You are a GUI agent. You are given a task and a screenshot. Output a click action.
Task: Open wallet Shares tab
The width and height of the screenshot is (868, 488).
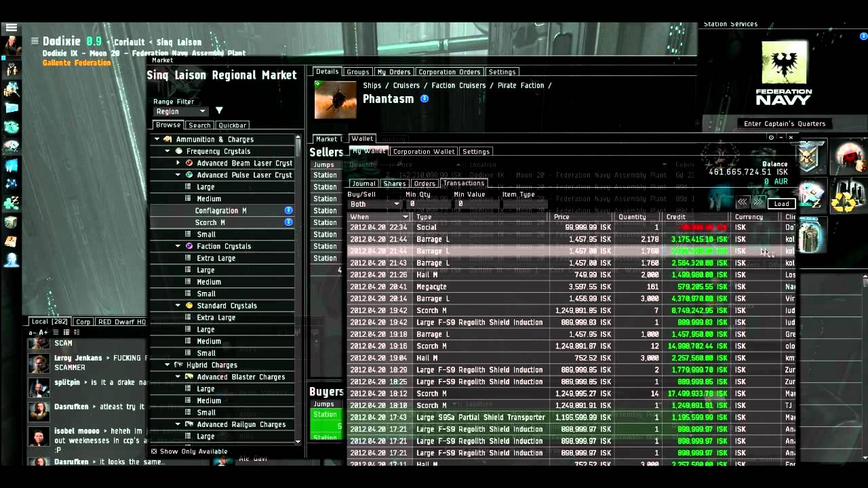tap(395, 184)
